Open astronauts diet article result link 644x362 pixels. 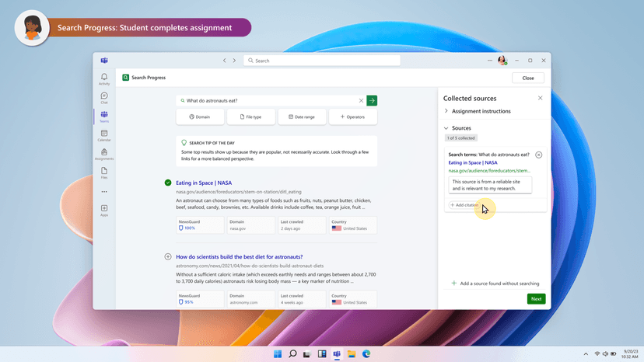(239, 256)
